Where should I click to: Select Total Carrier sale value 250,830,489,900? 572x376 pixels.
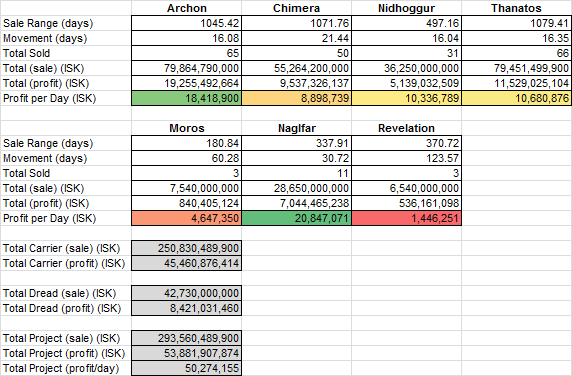186,248
